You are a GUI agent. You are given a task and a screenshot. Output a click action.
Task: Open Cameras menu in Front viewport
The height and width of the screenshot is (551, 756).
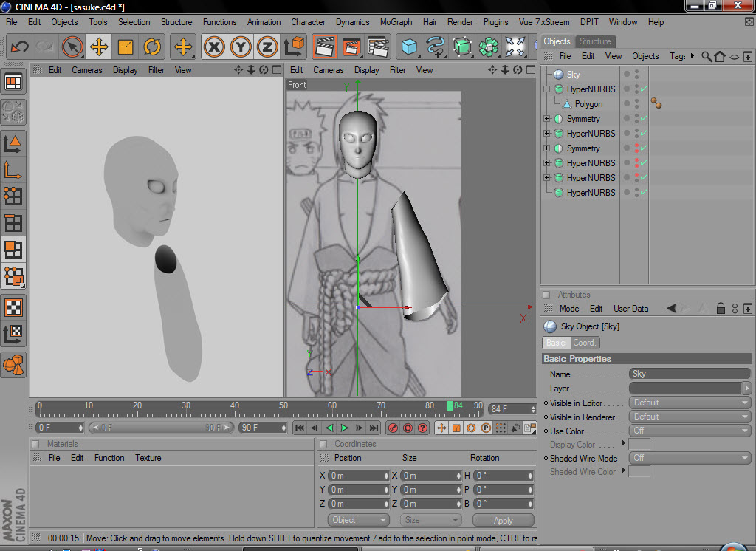click(329, 70)
